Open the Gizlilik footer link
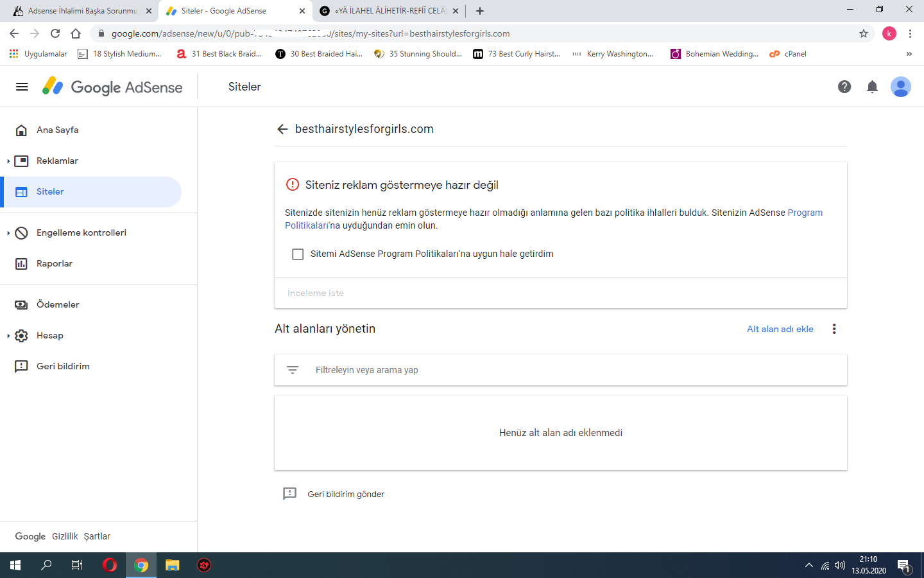This screenshot has height=578, width=924. pyautogui.click(x=65, y=536)
